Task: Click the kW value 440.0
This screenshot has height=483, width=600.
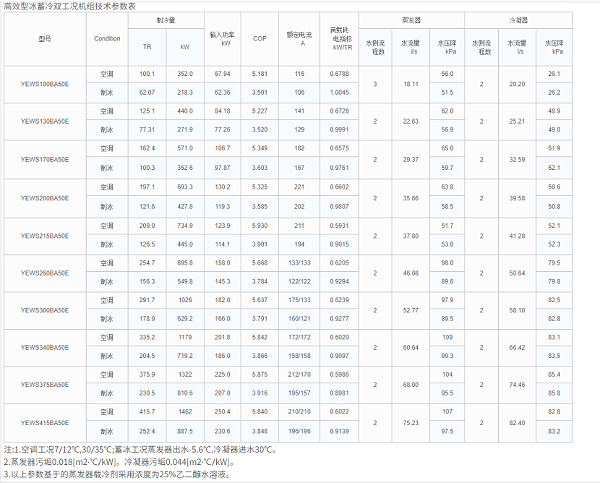Action: click(x=185, y=111)
